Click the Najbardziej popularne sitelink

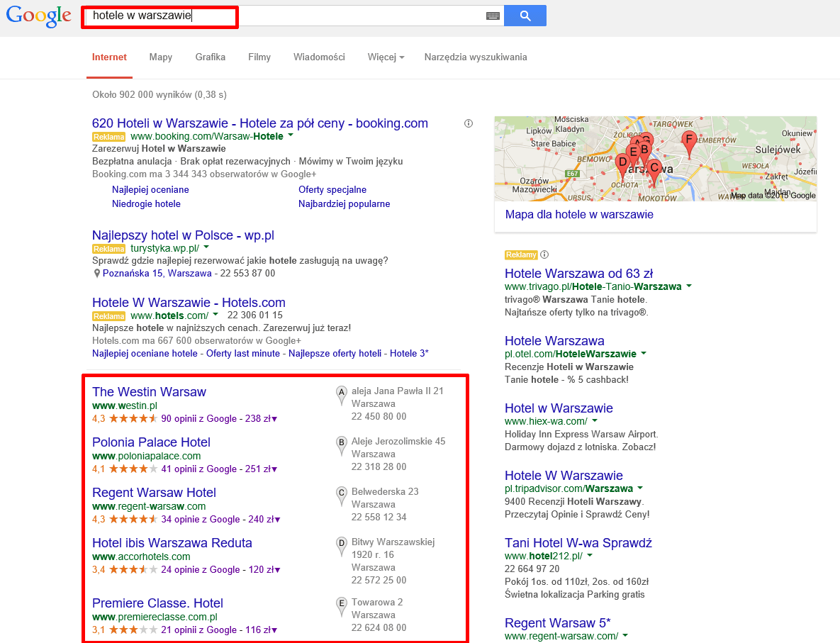coord(345,203)
